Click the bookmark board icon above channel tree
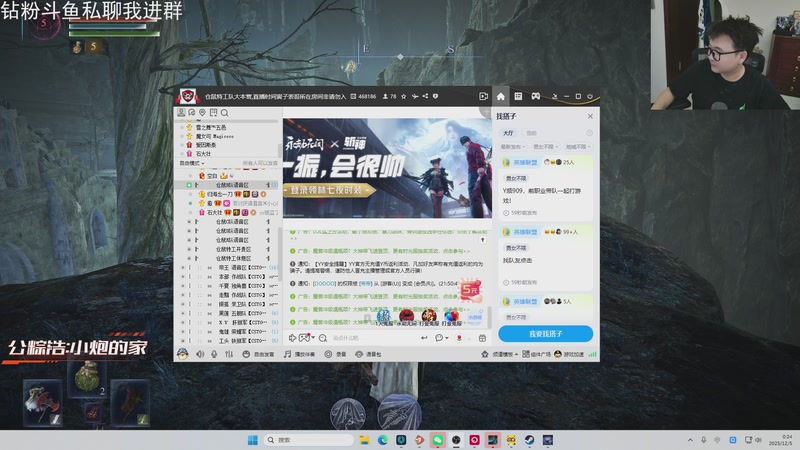Screen dimensions: 800x450 pyautogui.click(x=213, y=113)
